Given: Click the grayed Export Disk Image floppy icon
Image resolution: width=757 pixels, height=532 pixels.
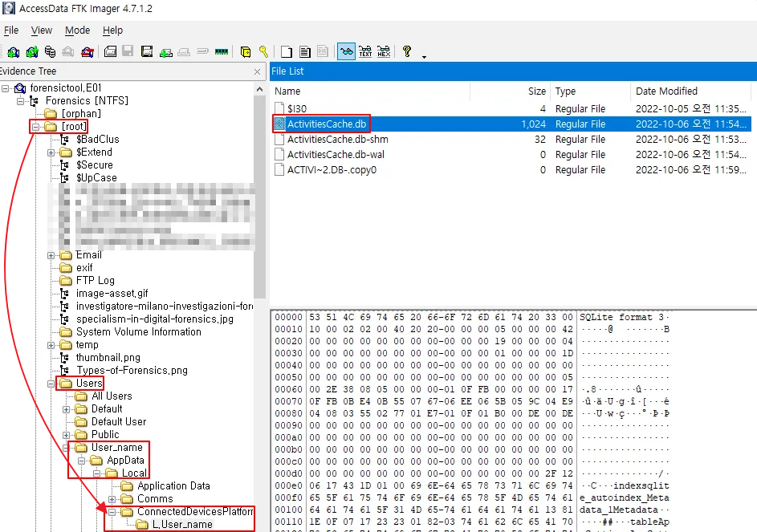Looking at the screenshot, I should pos(128,51).
